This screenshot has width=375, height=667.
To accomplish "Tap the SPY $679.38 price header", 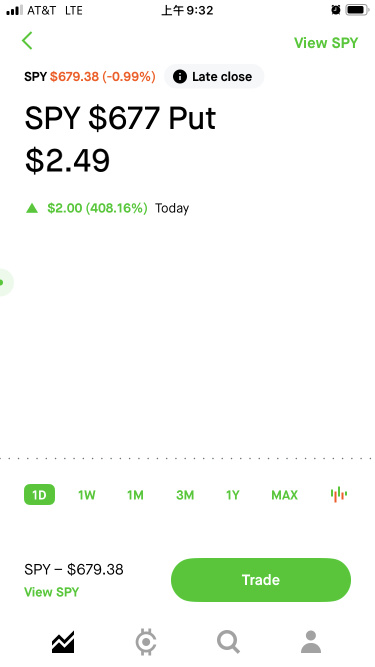I will 90,77.
